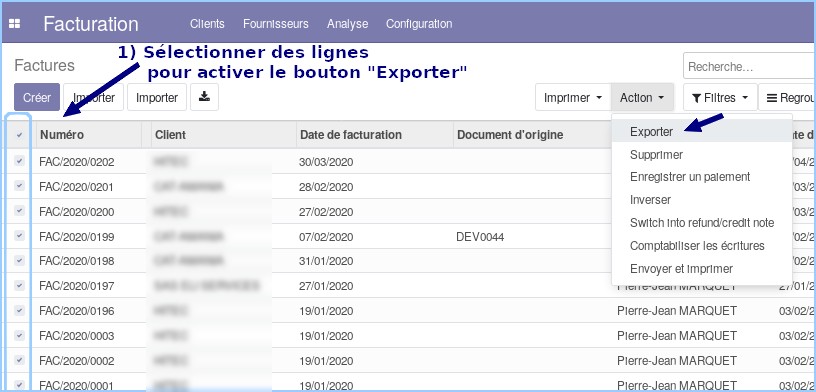816x392 pixels.
Task: Choose Exporter from the Action menu
Action: [x=702, y=132]
